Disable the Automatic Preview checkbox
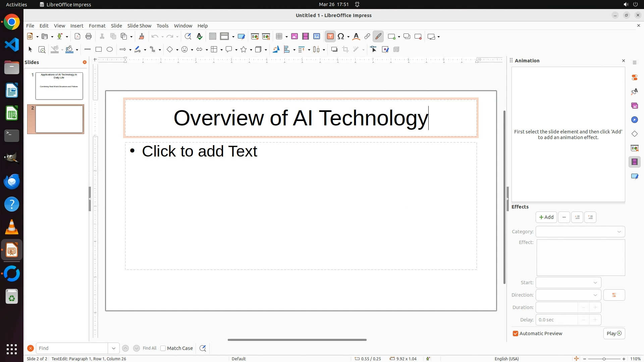Viewport: 644px width, 362px height. (516, 334)
